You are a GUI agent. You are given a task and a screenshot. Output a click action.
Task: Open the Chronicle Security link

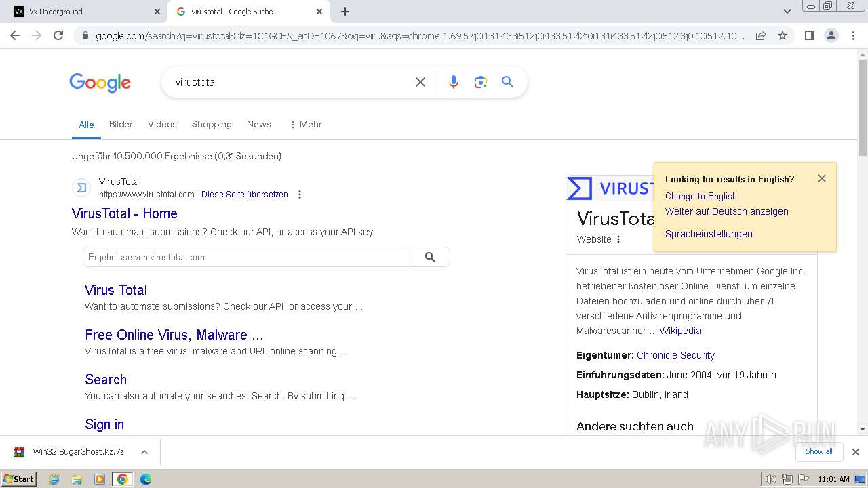coord(675,355)
